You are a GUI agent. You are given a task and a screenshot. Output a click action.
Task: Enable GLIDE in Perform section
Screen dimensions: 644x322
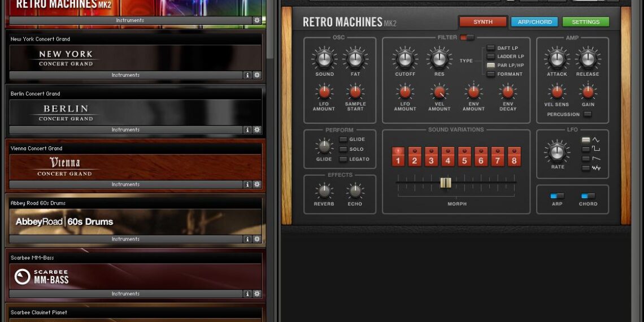[x=343, y=140]
